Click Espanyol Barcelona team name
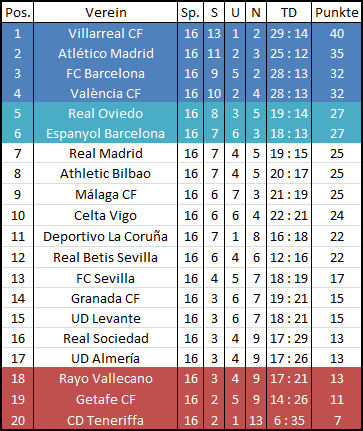The image size is (363, 431). (106, 133)
